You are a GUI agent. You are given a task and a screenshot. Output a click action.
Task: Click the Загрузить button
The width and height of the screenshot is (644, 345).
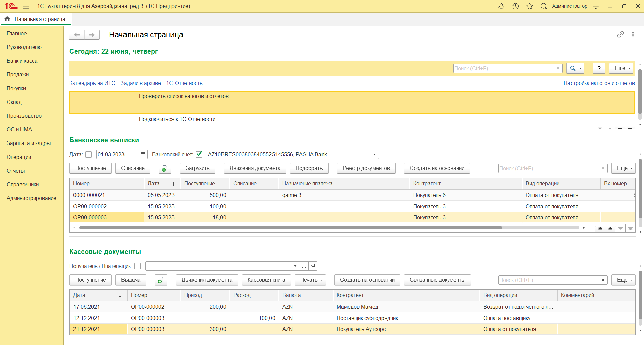pos(197,168)
